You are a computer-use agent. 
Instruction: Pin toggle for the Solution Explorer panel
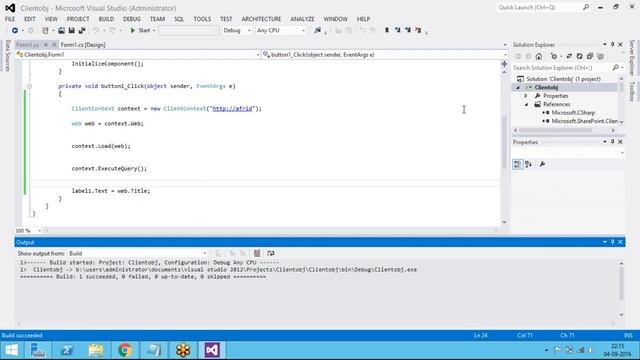click(x=612, y=44)
